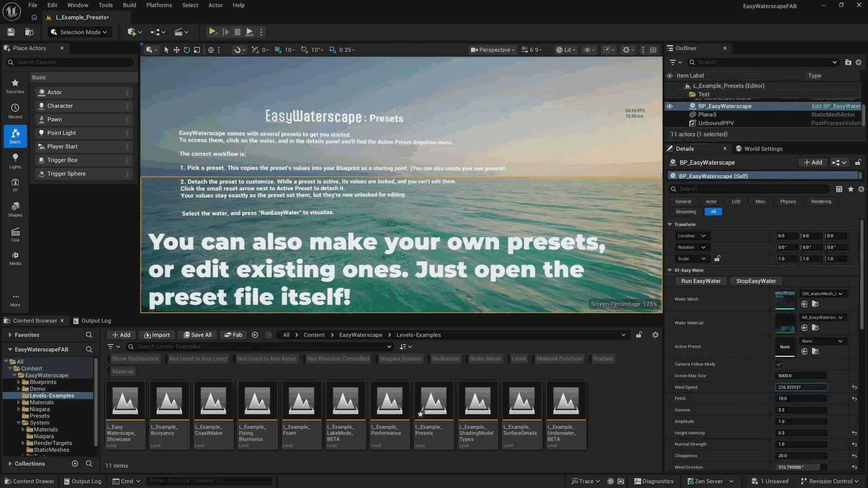Image resolution: width=868 pixels, height=488 pixels.
Task: Select the rotate transform tool in viewport
Action: [187, 50]
